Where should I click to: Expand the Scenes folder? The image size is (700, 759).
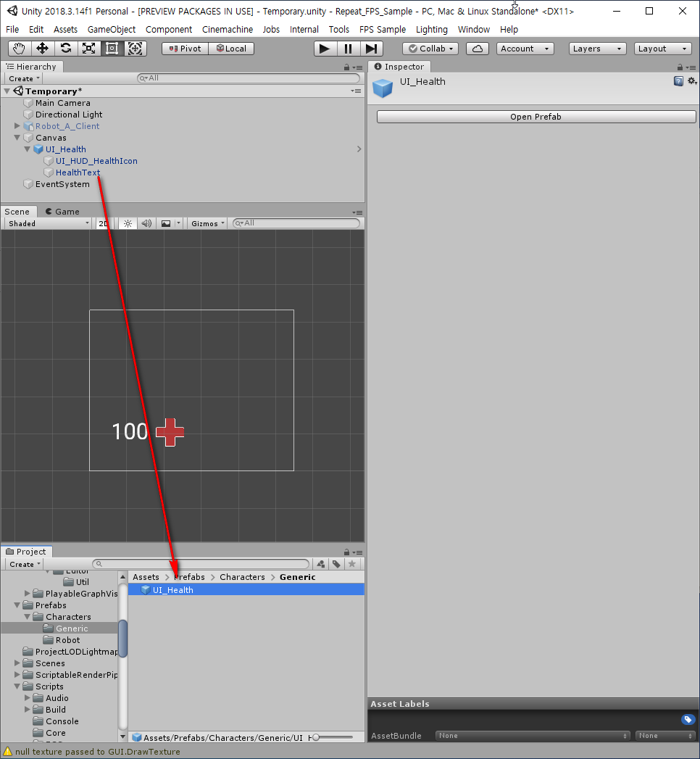coord(17,663)
